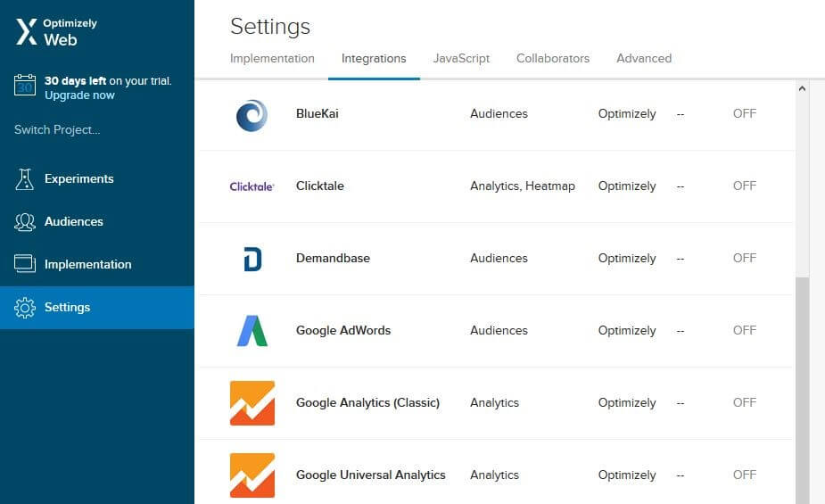Click the Demandbase logo icon
The width and height of the screenshot is (825, 504).
[x=252, y=259]
